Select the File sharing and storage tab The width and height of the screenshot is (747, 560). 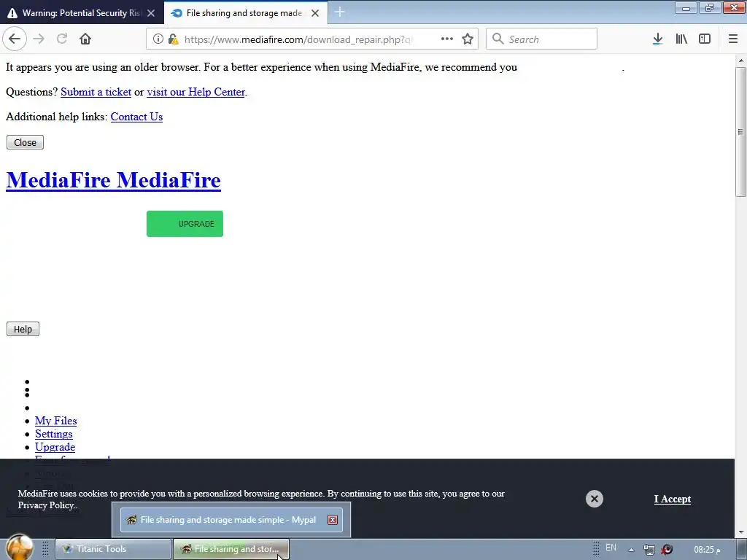point(246,13)
